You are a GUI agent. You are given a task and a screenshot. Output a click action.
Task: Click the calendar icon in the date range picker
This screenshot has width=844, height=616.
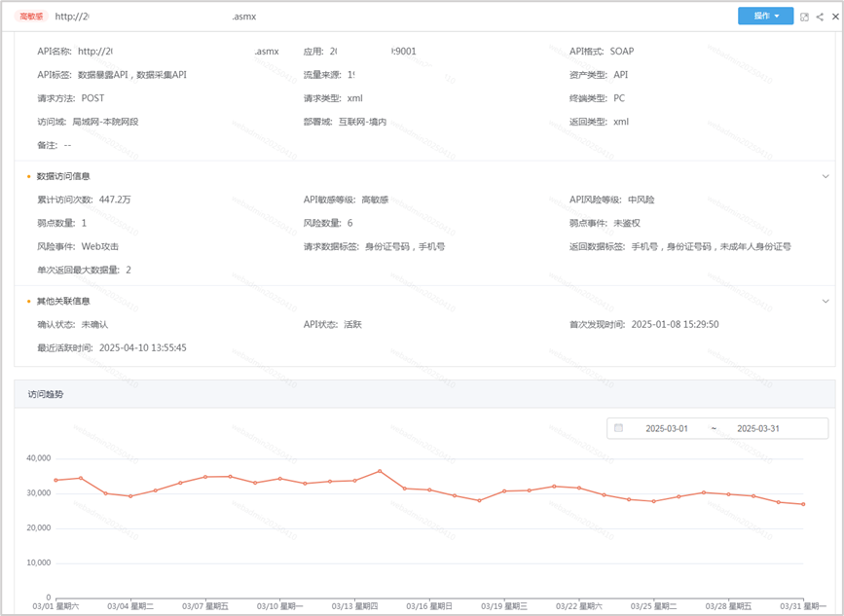618,428
